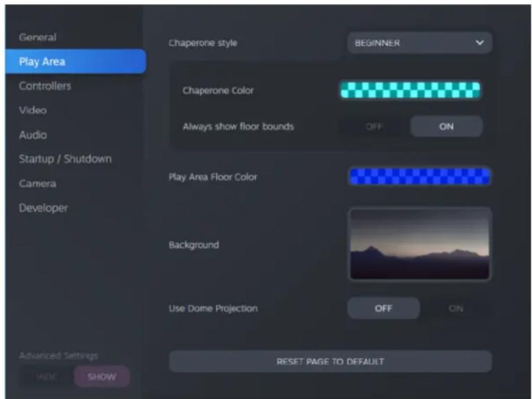The width and height of the screenshot is (532, 399).
Task: Turn OFF Always show floor bounds
Action: [x=374, y=127]
